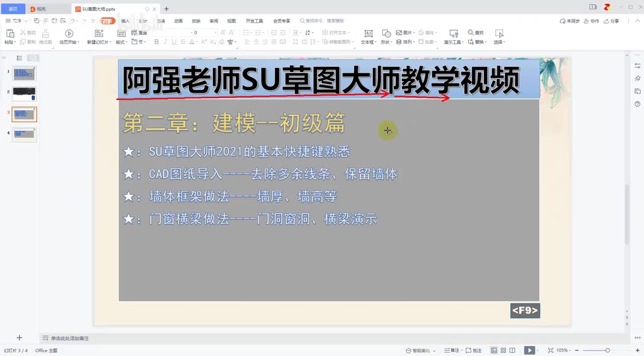
Task: Switch to Reading view
Action: (x=512, y=350)
